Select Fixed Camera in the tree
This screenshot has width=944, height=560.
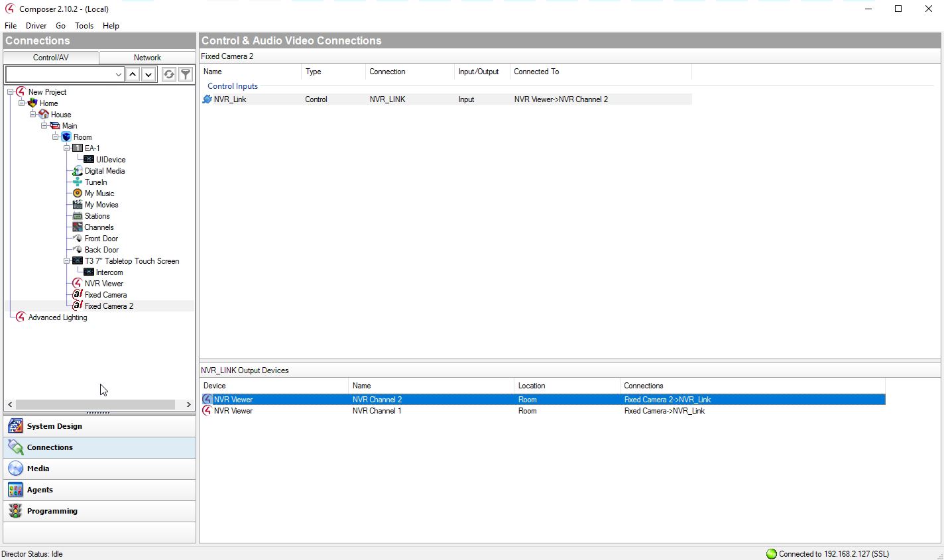(x=105, y=295)
